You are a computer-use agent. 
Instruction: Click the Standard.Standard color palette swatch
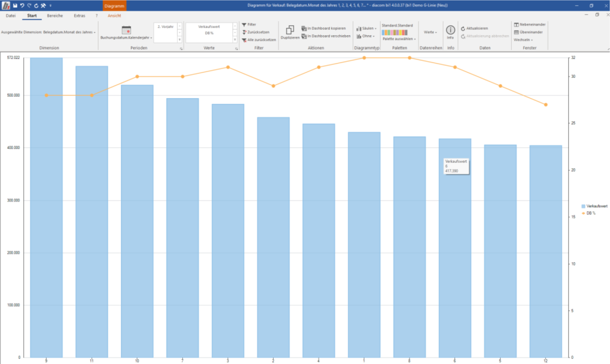pyautogui.click(x=395, y=32)
